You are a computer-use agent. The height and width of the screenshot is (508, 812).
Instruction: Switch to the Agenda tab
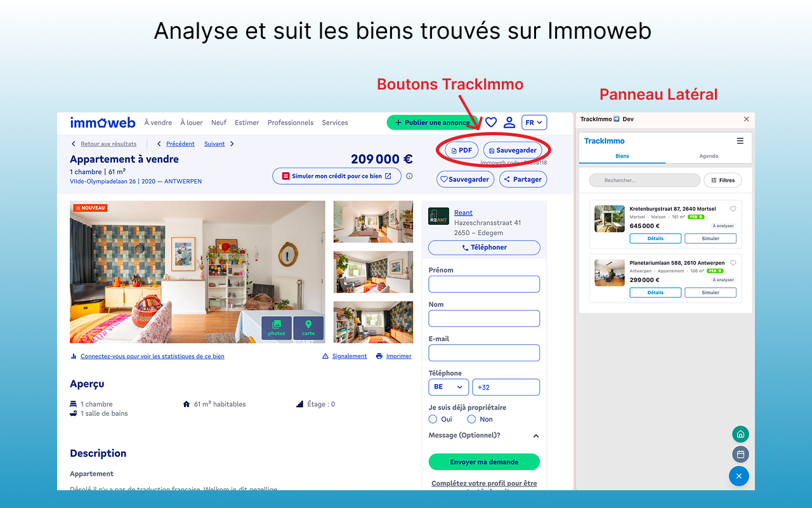click(709, 156)
